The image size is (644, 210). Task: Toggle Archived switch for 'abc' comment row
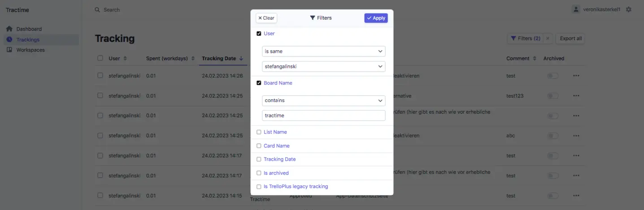[553, 136]
